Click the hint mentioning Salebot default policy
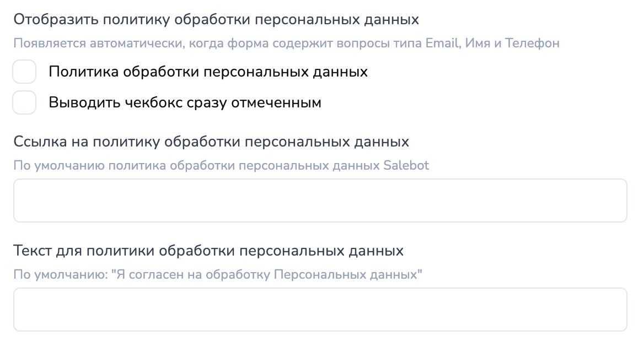The height and width of the screenshot is (347, 644). pos(221,165)
